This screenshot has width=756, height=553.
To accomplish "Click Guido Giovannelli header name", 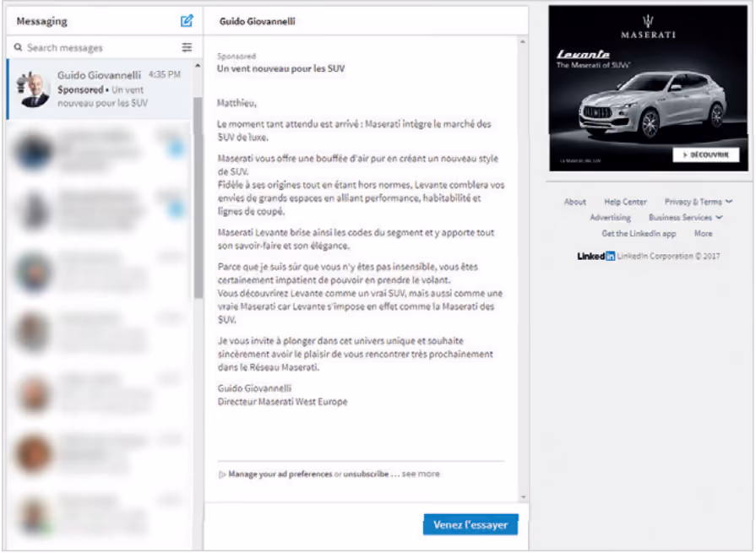I will click(258, 21).
